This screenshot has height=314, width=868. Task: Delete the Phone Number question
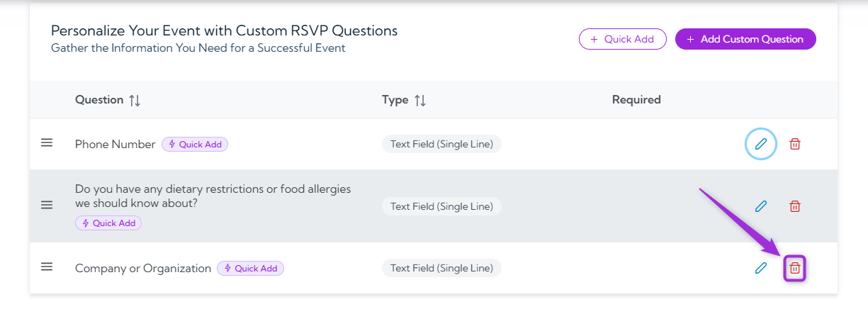click(795, 144)
